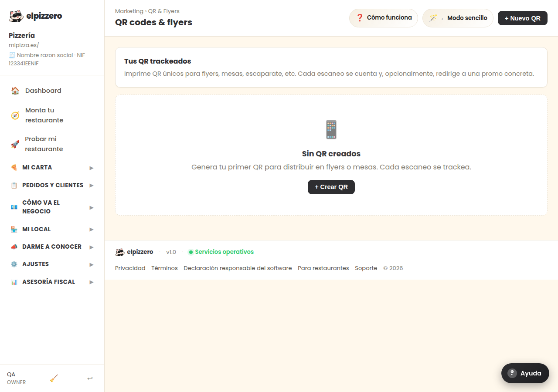Image resolution: width=558 pixels, height=392 pixels.
Task: Click the phone icon above Sin QR creados
Action: pyautogui.click(x=331, y=129)
